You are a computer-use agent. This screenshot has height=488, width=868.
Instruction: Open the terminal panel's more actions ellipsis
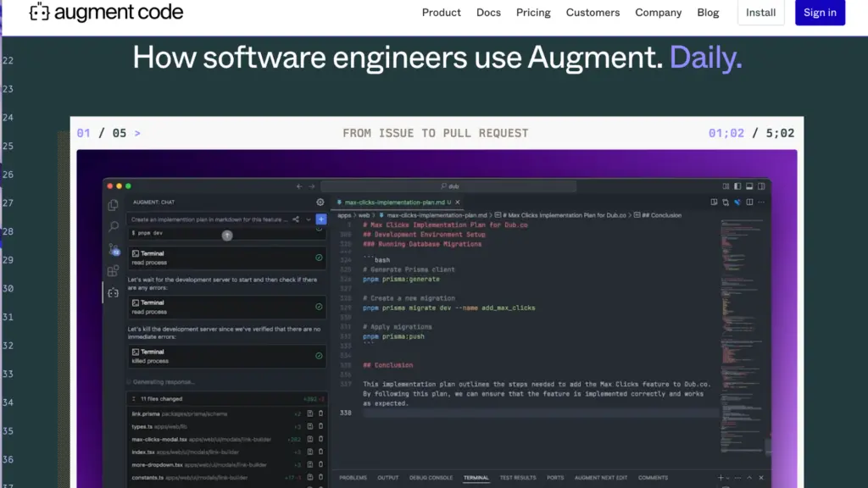coord(738,478)
